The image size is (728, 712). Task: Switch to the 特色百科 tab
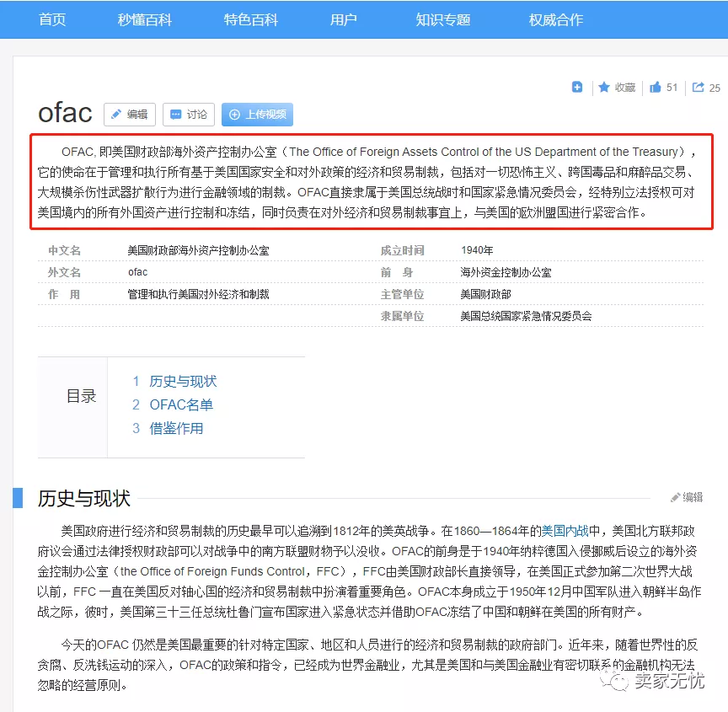250,19
